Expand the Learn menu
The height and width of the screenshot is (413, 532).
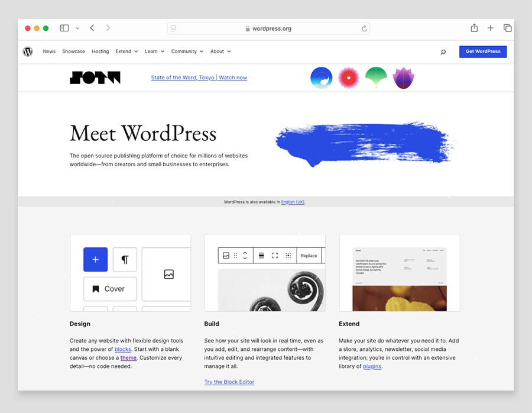(x=154, y=51)
